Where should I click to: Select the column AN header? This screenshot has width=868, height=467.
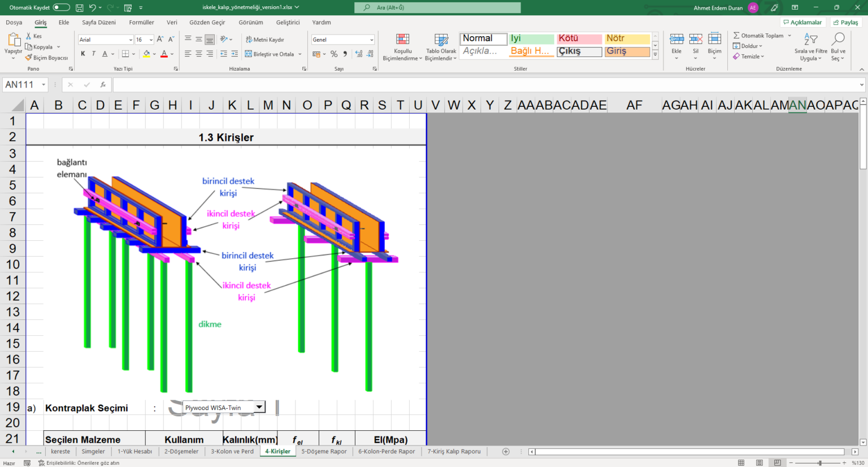tap(797, 105)
